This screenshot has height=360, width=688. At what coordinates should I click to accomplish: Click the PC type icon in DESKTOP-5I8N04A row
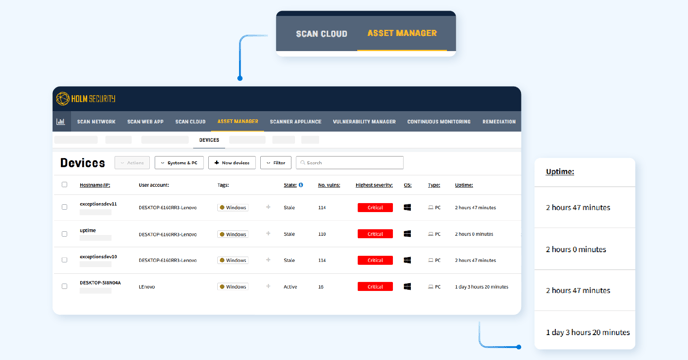[x=430, y=287]
